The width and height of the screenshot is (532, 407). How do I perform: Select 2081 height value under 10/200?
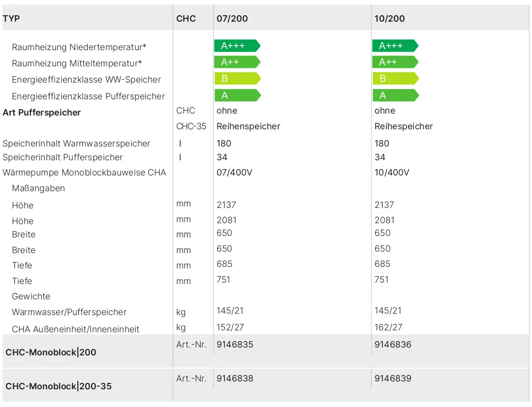pyautogui.click(x=384, y=220)
